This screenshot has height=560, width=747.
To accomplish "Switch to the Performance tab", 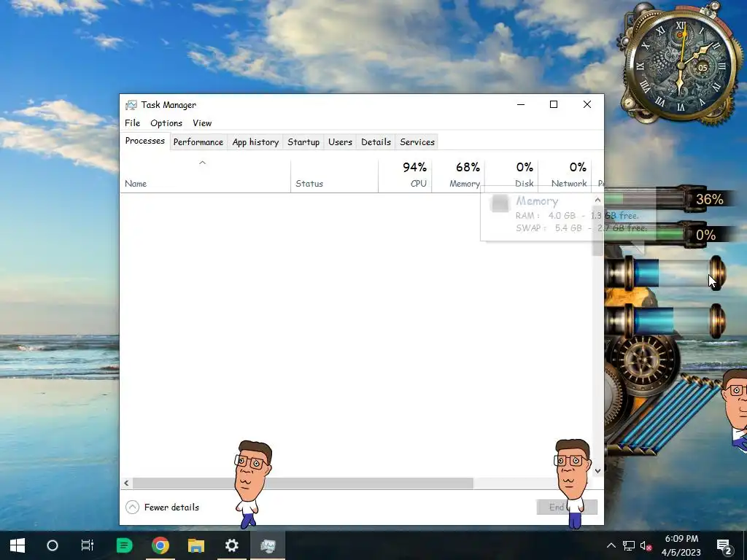I will pyautogui.click(x=198, y=142).
